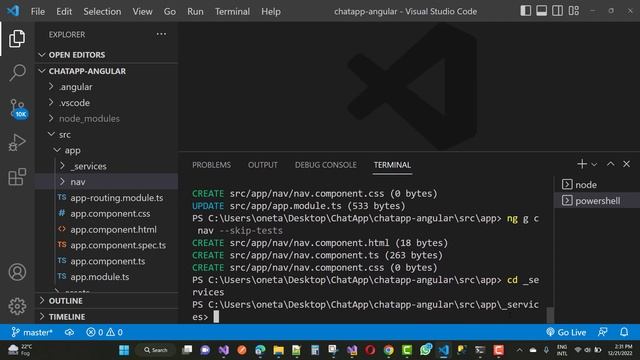Click the cloud Publish Changes status icon
640x360 pixels.
[x=69, y=332]
